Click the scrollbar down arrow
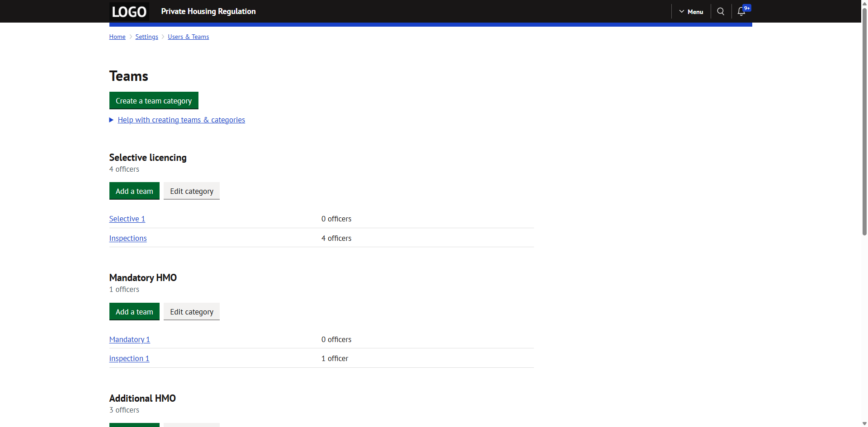Image resolution: width=868 pixels, height=427 pixels. tap(864, 423)
